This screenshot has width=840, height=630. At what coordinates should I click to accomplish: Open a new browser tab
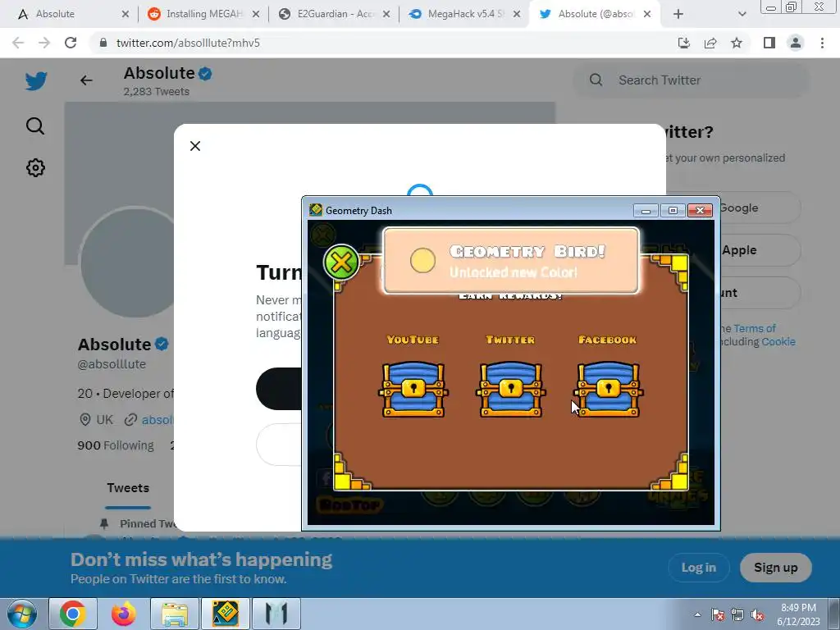[x=678, y=14]
